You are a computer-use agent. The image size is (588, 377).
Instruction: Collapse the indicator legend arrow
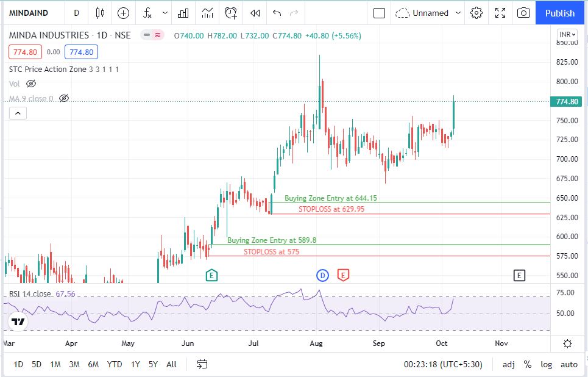[x=18, y=113]
